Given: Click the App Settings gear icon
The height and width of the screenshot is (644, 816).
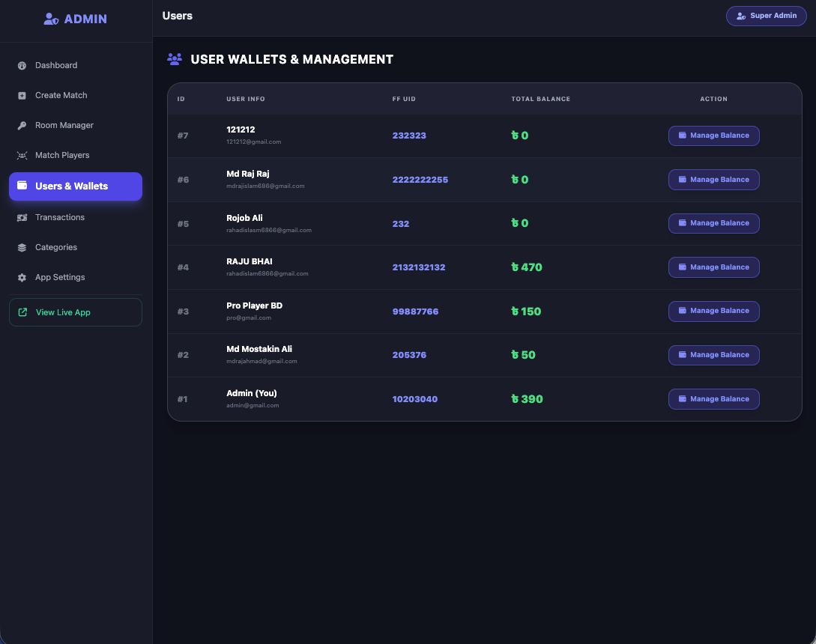Looking at the screenshot, I should click(x=22, y=278).
